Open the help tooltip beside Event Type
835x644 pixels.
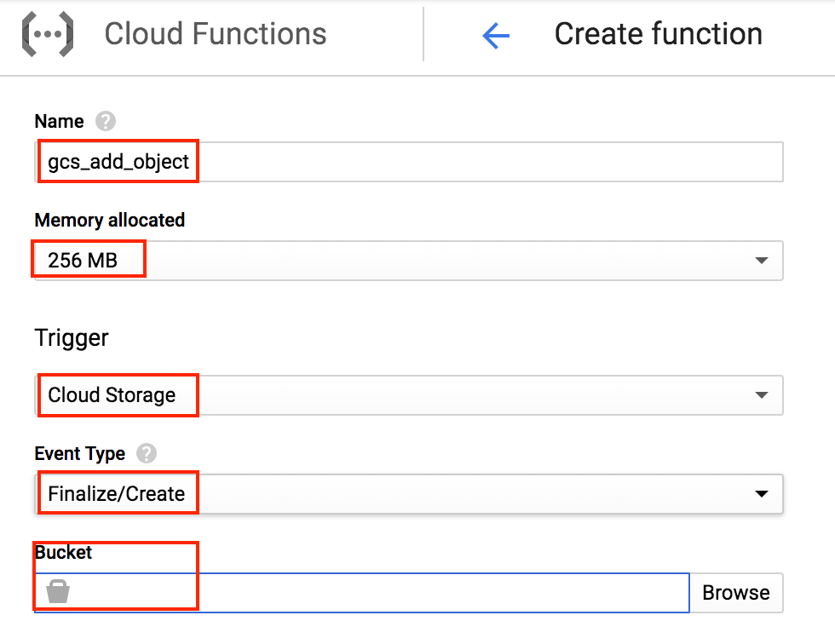tap(145, 454)
